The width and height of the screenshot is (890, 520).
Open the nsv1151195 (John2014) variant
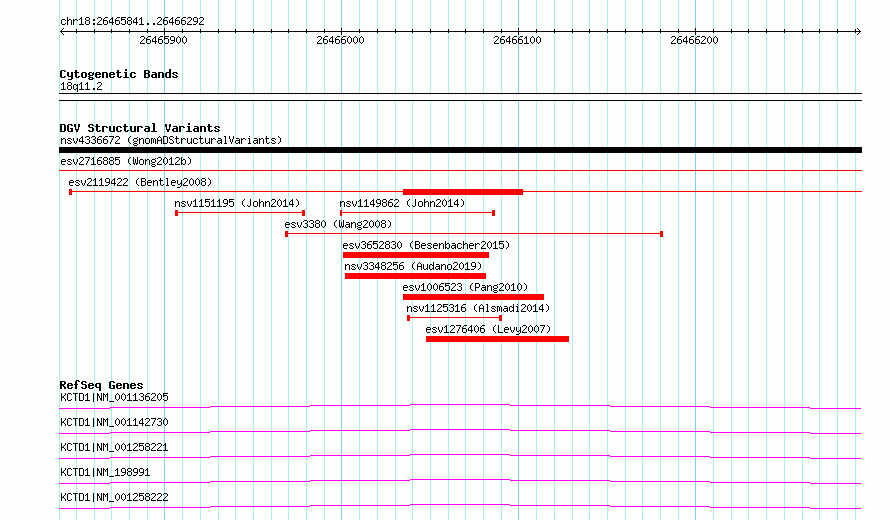click(237, 203)
